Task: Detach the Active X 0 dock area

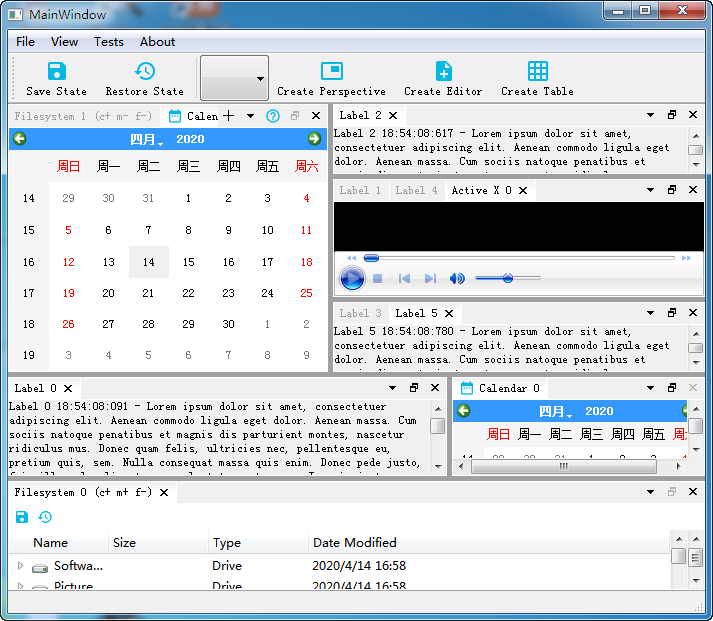Action: (x=672, y=190)
